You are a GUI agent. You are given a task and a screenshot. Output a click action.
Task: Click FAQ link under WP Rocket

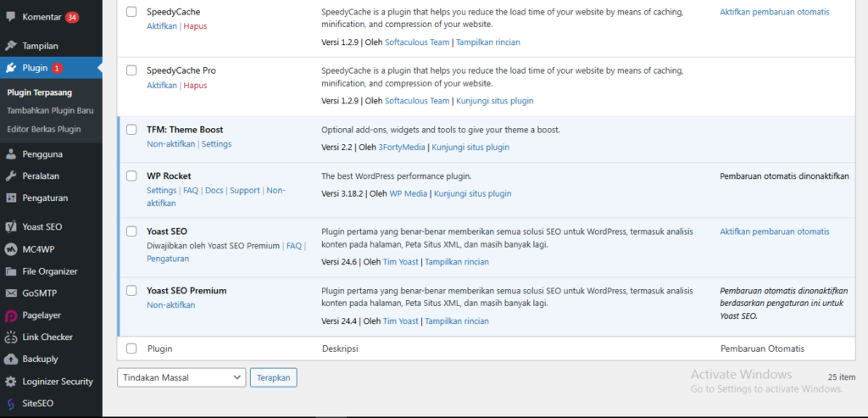point(191,191)
